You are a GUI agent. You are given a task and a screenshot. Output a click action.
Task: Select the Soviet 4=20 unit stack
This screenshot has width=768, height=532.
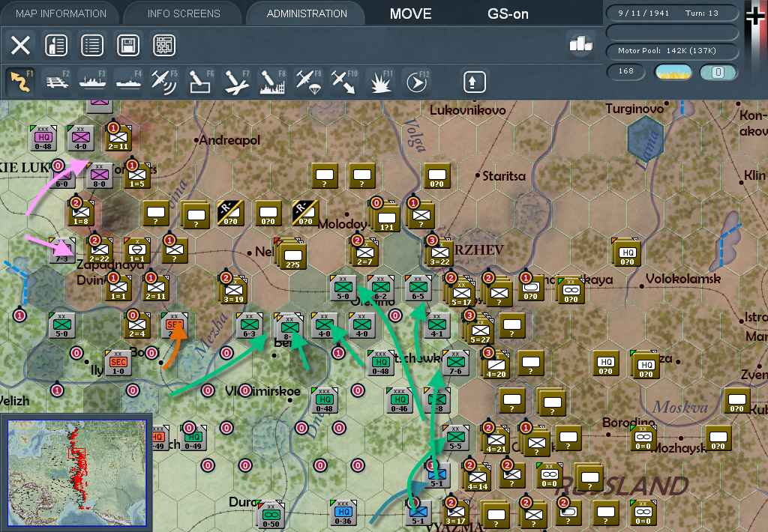coord(496,365)
